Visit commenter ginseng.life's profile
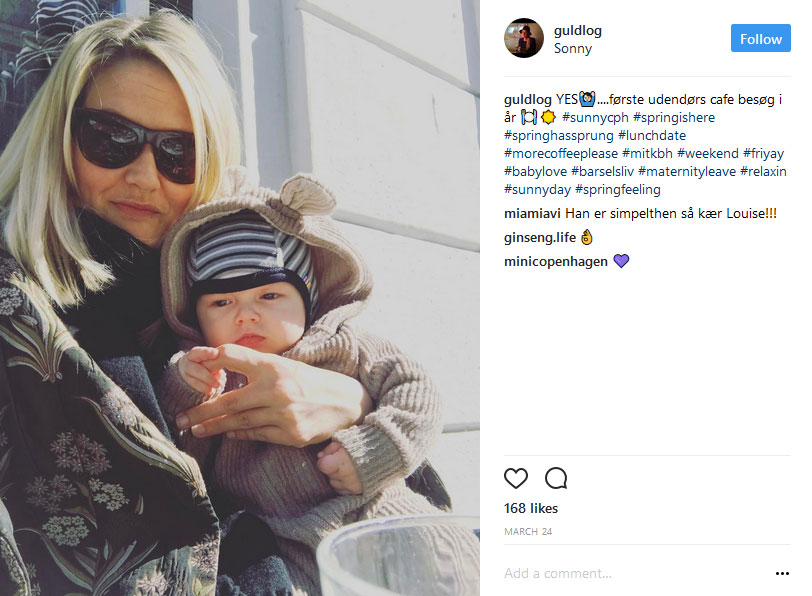 (x=540, y=237)
